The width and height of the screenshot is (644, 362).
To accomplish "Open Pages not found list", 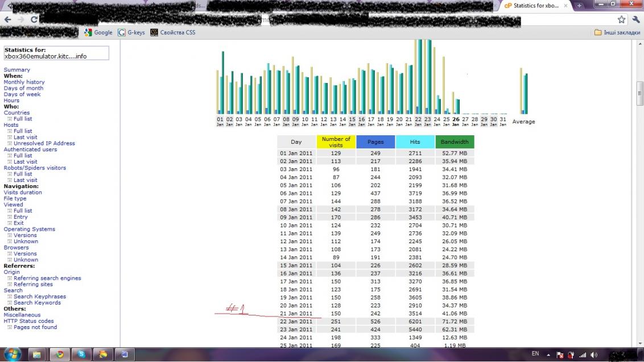I will pos(35,327).
